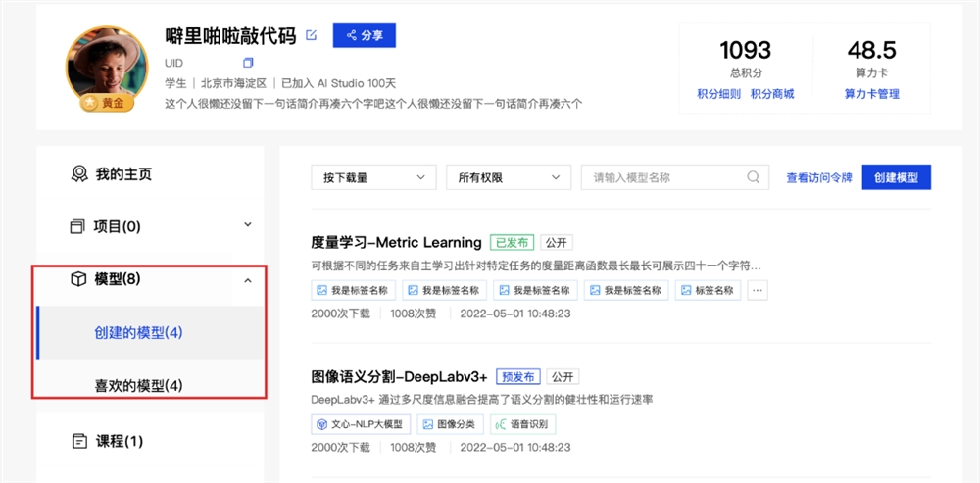
Task: Click the magnifier icon in search box
Action: pos(753,177)
